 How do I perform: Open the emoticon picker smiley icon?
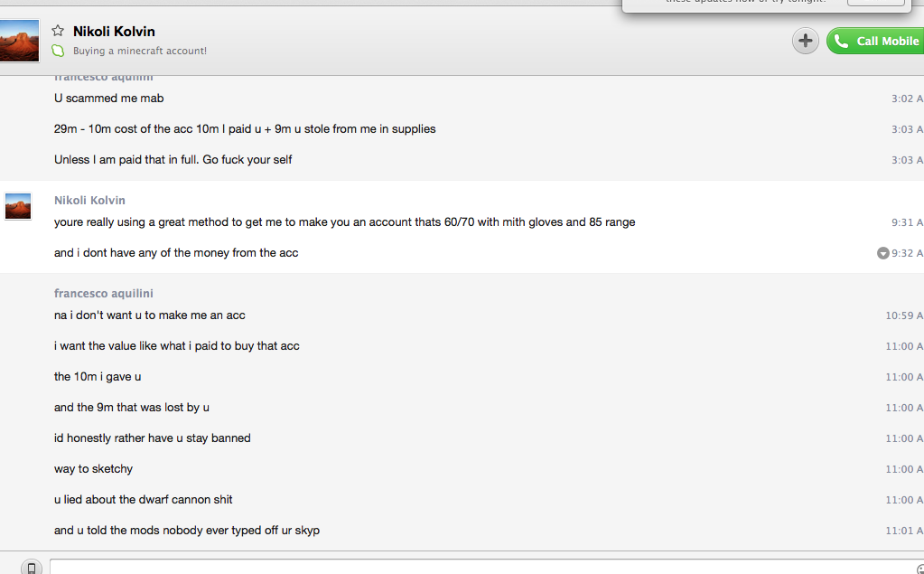(x=920, y=569)
